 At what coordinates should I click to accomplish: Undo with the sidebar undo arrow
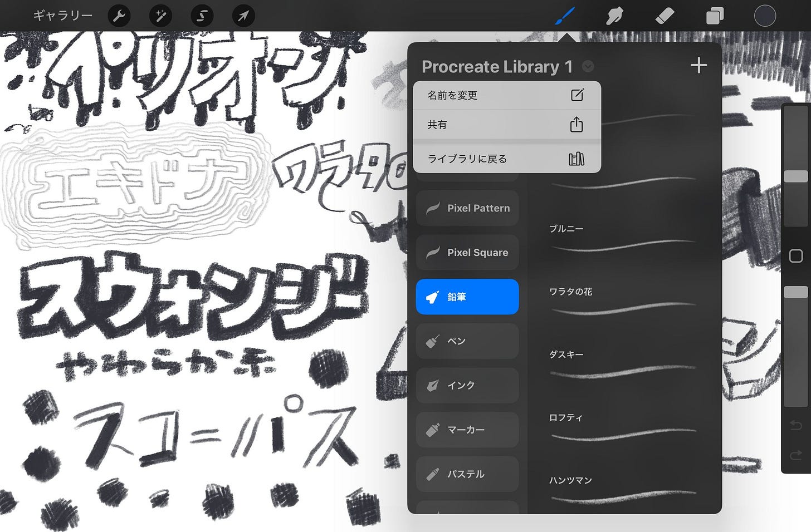click(x=796, y=426)
